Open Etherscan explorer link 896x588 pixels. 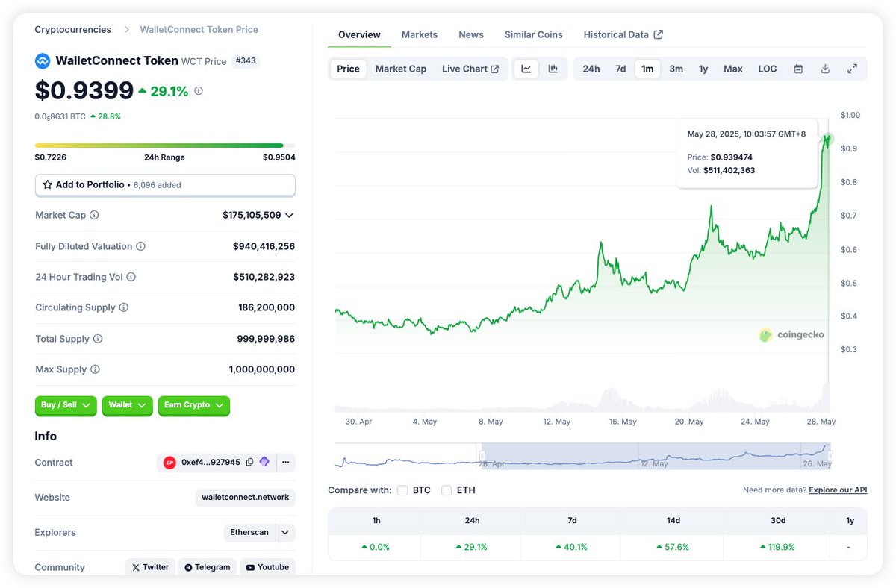[x=250, y=533]
